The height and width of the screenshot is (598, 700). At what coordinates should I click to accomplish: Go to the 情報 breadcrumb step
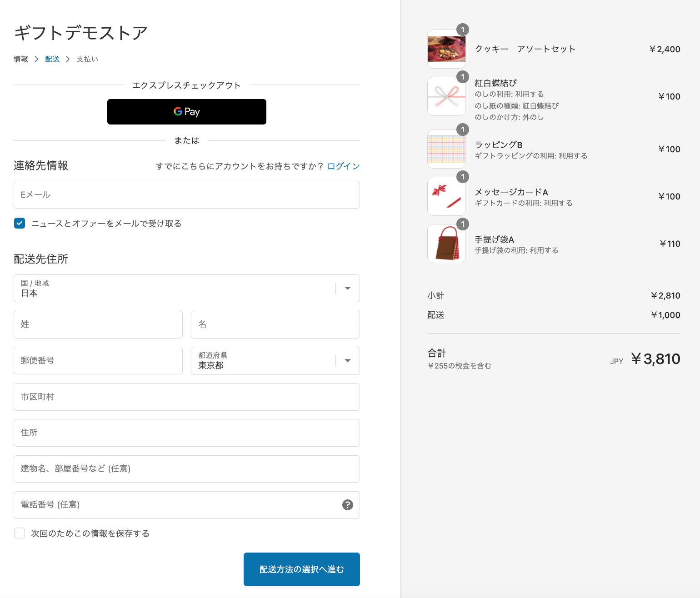[21, 59]
